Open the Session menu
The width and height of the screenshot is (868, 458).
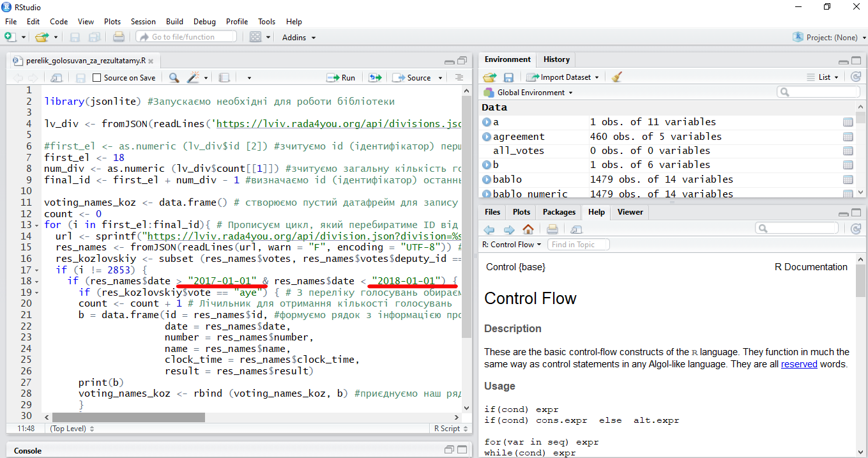143,22
